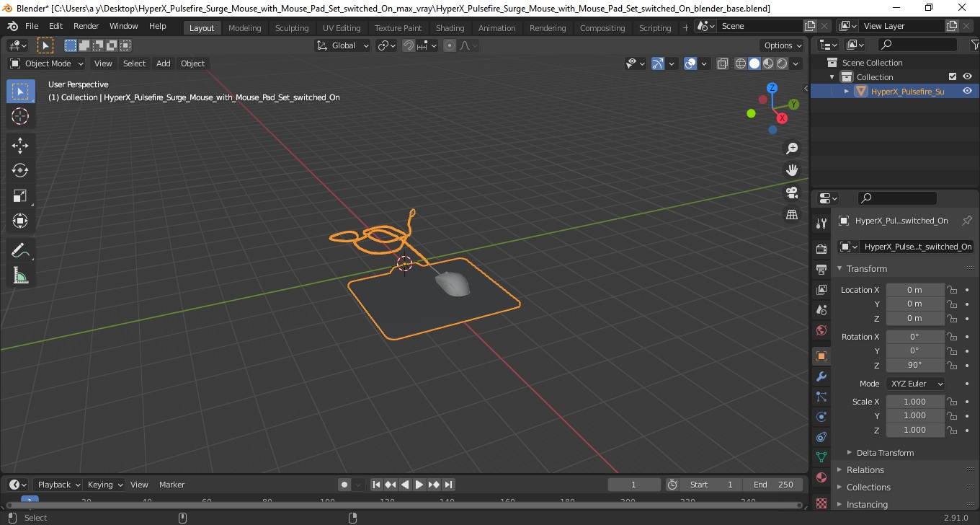The height and width of the screenshot is (525, 980).
Task: Click the pan view hand icon
Action: tap(792, 170)
